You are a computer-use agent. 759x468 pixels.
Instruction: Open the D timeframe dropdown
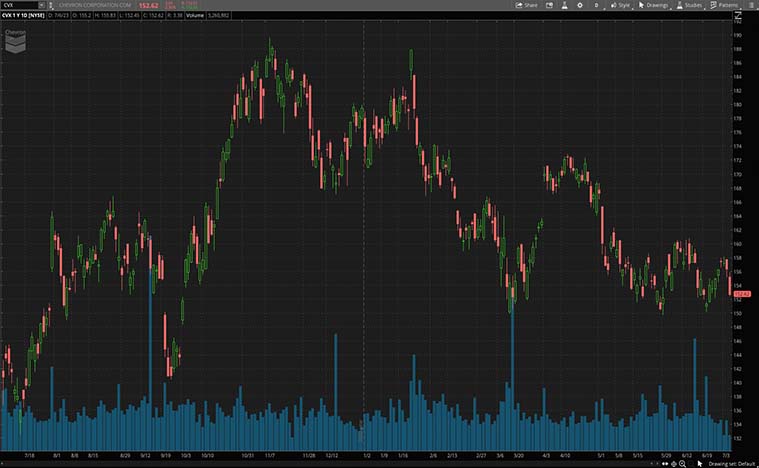tap(597, 5)
